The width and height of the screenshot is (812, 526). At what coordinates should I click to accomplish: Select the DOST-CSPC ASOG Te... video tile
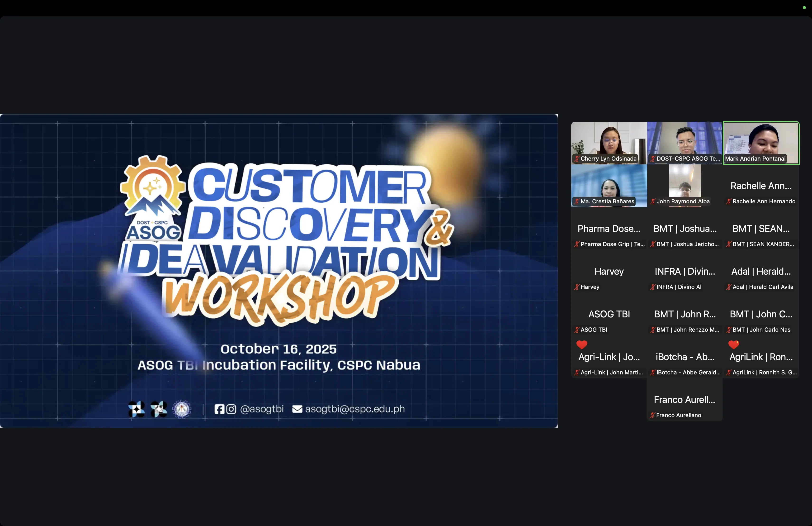pos(685,143)
